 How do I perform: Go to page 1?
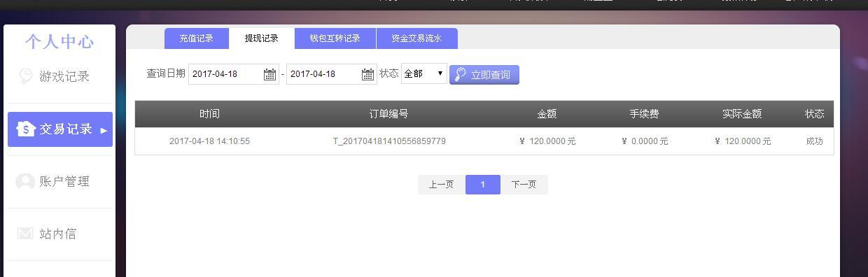[483, 185]
